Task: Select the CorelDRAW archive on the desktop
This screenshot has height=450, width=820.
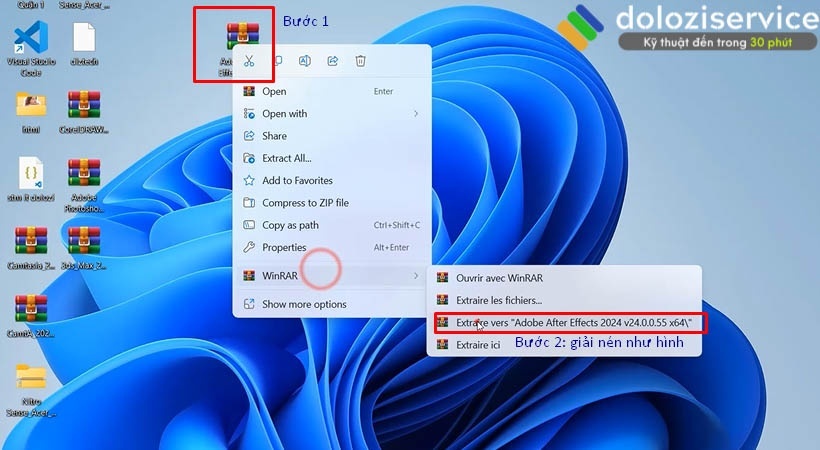Action: coord(84,105)
